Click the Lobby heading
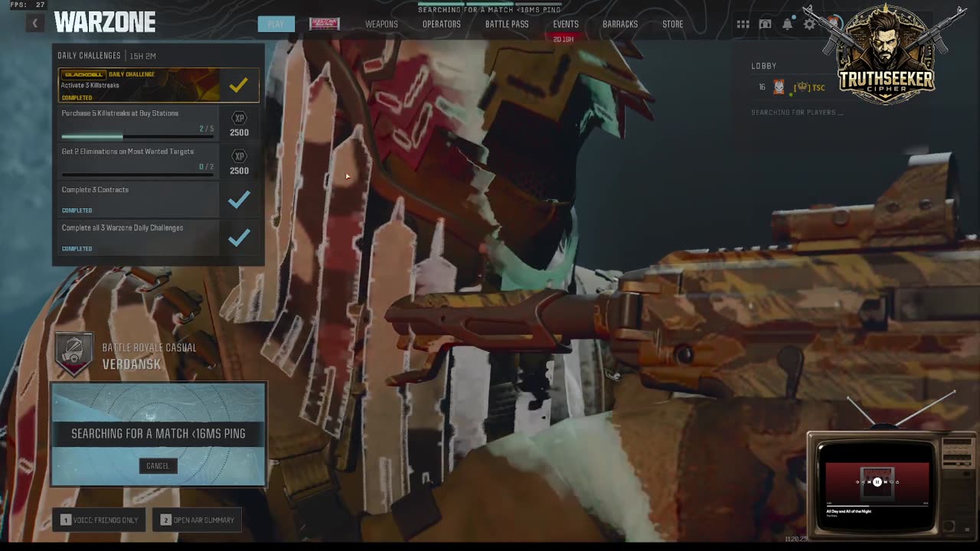 pos(764,67)
